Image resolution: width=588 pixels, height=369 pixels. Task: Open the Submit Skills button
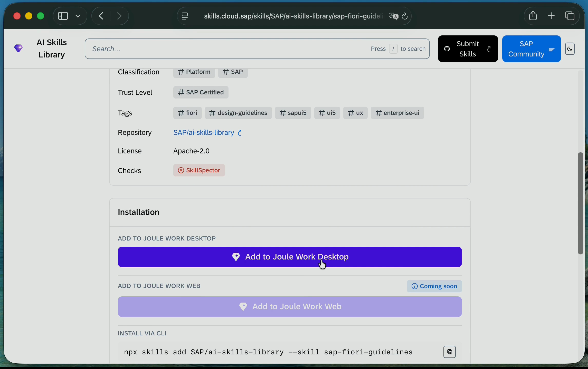pos(468,49)
